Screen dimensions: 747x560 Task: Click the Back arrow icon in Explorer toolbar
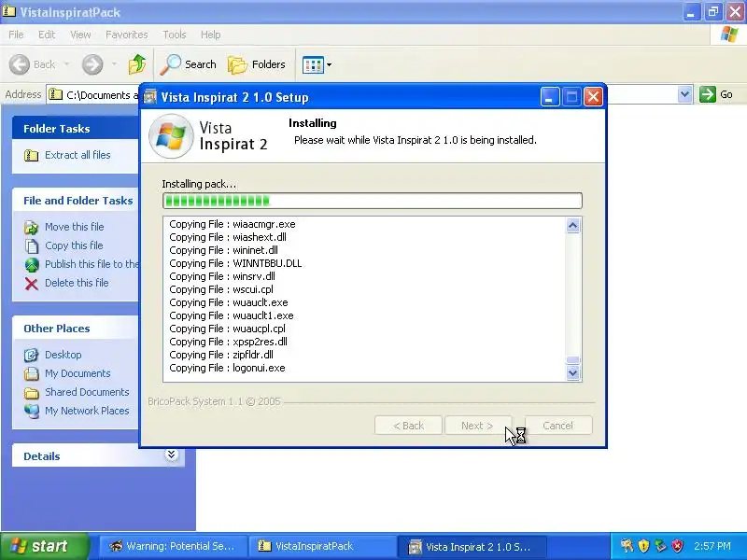pos(20,64)
